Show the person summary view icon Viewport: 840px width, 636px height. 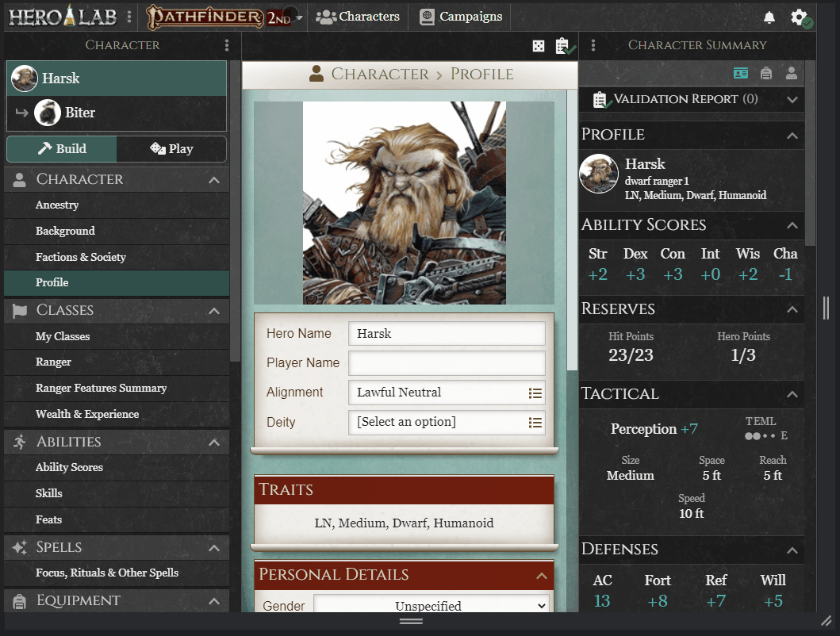[792, 74]
